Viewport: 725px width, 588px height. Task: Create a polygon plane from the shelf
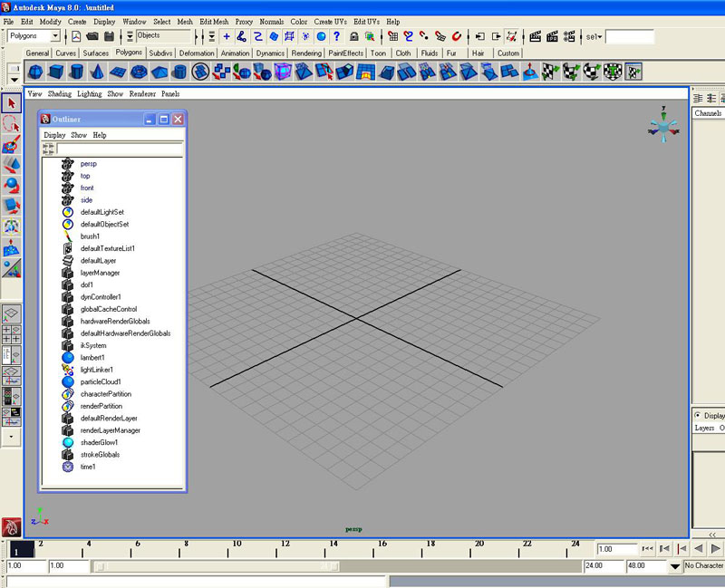tap(118, 72)
